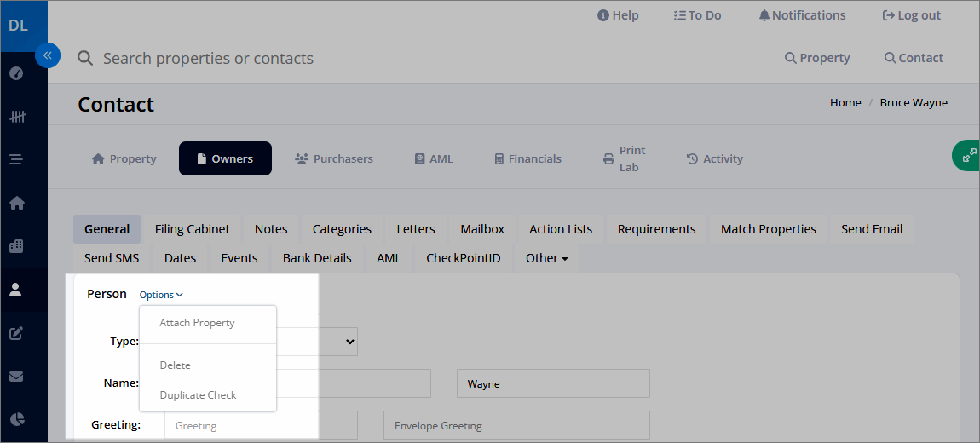
Task: Click the green expand arrows button
Action: [x=967, y=156]
